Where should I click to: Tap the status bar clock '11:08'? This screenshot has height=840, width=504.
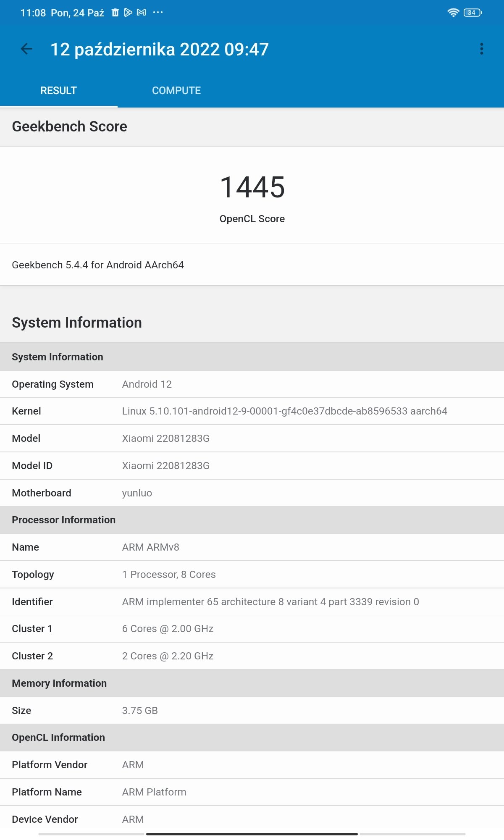click(x=33, y=13)
